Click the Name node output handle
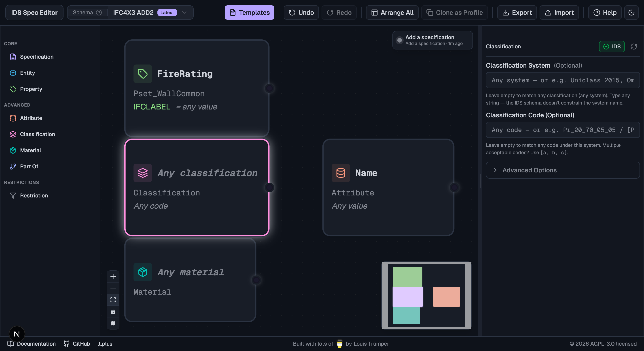The image size is (644, 351). [x=454, y=187]
